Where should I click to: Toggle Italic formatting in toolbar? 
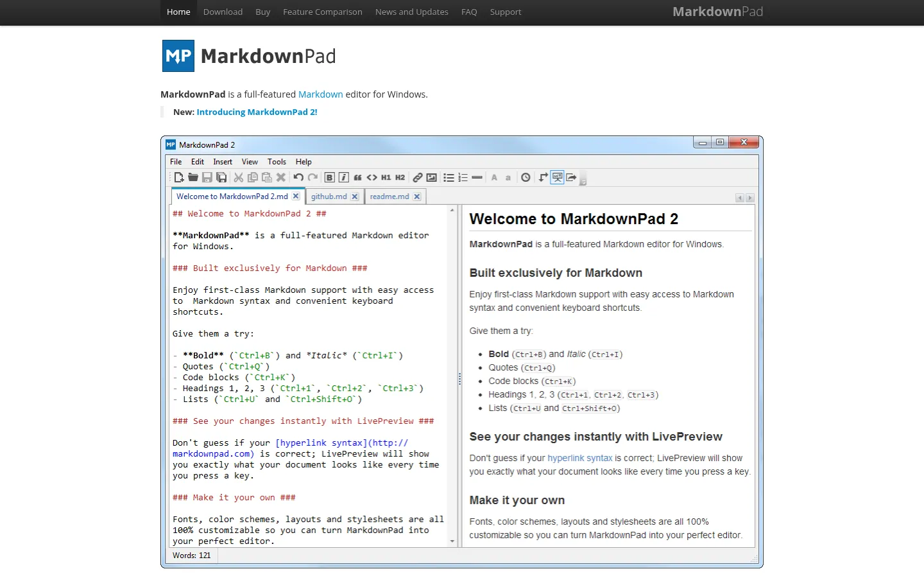click(344, 177)
